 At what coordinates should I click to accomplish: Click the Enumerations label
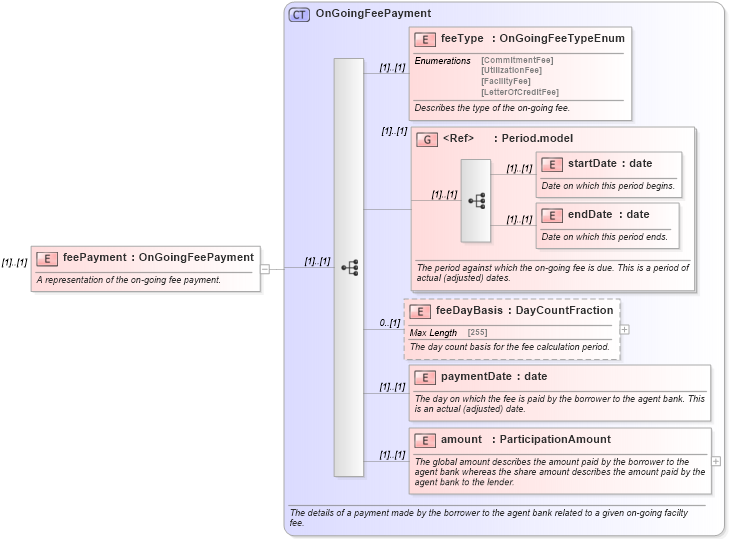click(443, 61)
